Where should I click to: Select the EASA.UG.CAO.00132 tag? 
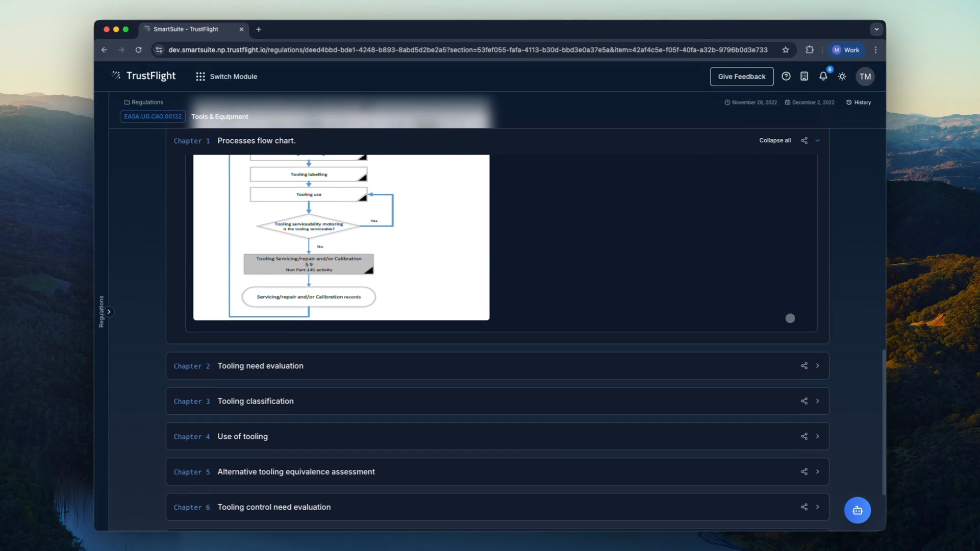[153, 116]
